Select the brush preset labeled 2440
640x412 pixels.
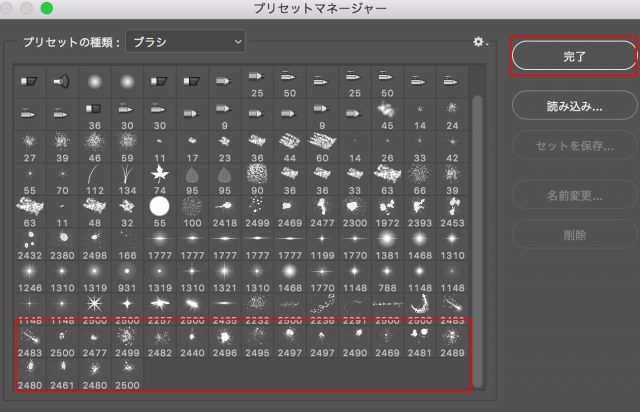pyautogui.click(x=191, y=336)
